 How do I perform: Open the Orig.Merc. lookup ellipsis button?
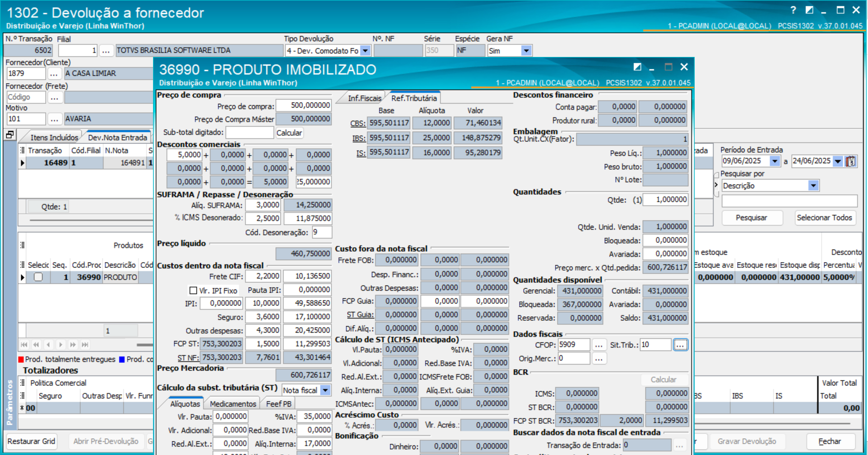coord(599,359)
